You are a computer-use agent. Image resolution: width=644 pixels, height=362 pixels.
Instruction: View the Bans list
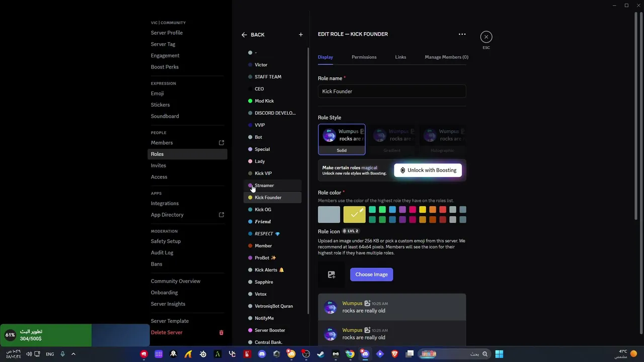156,264
